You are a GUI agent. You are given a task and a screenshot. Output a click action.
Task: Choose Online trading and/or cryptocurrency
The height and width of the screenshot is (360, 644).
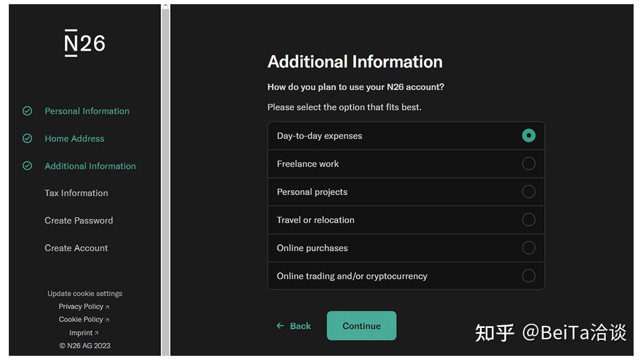[529, 276]
